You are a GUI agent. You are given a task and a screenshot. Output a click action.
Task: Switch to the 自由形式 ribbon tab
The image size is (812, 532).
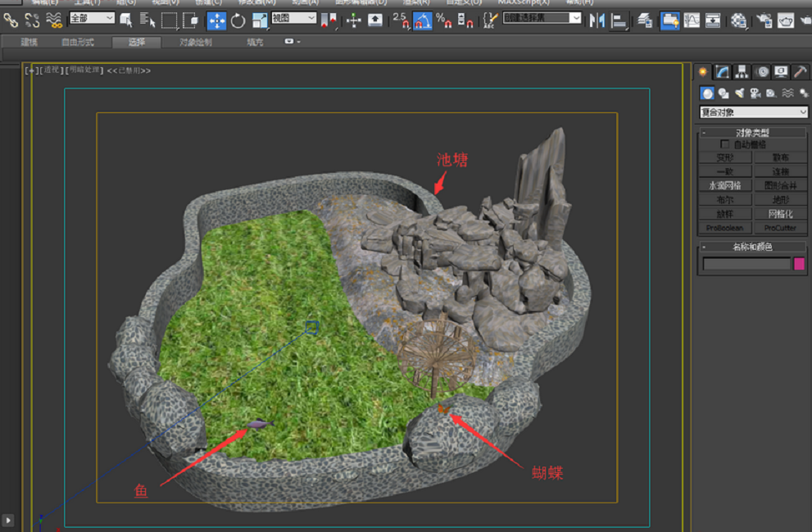pyautogui.click(x=78, y=42)
